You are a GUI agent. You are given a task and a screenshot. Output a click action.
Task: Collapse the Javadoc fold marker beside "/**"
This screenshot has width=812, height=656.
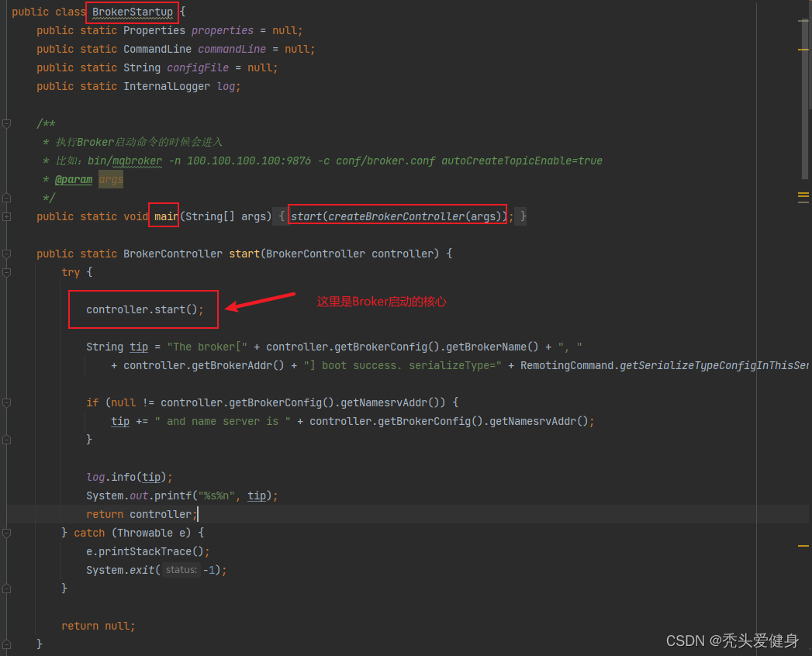point(7,124)
